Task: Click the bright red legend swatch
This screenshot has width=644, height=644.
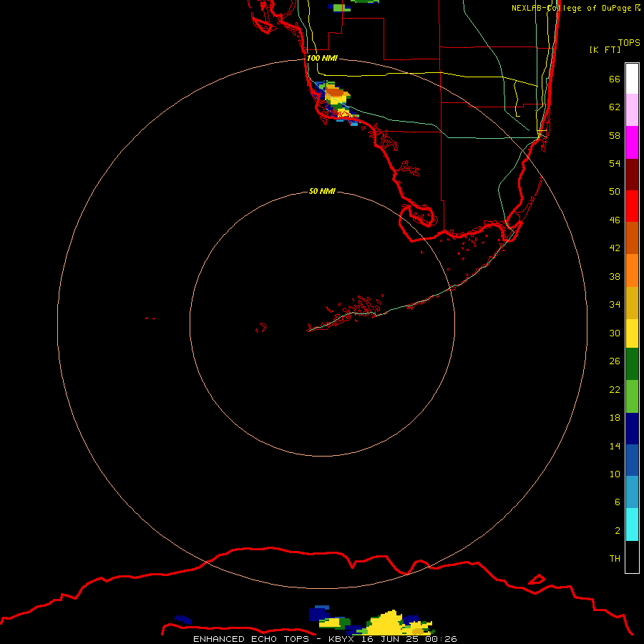Action: coord(632,206)
